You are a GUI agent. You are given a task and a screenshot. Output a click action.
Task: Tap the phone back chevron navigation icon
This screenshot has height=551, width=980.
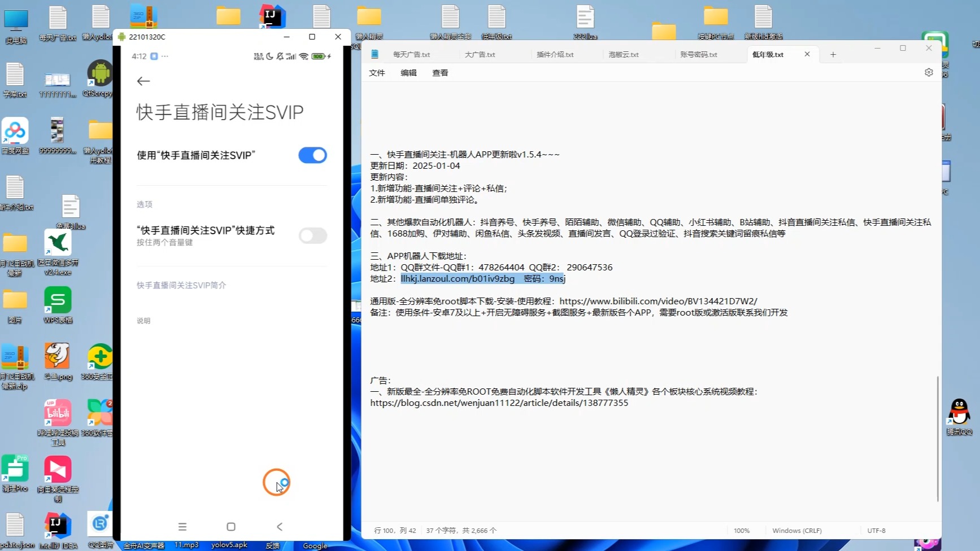pyautogui.click(x=280, y=527)
